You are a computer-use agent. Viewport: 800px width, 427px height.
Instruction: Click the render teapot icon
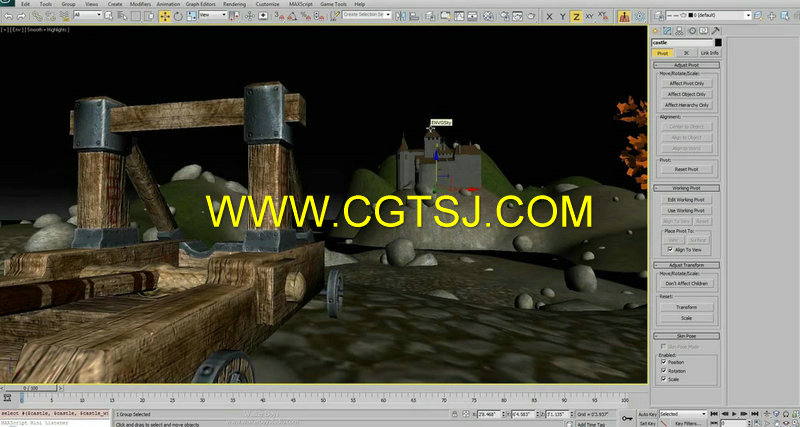click(x=531, y=16)
